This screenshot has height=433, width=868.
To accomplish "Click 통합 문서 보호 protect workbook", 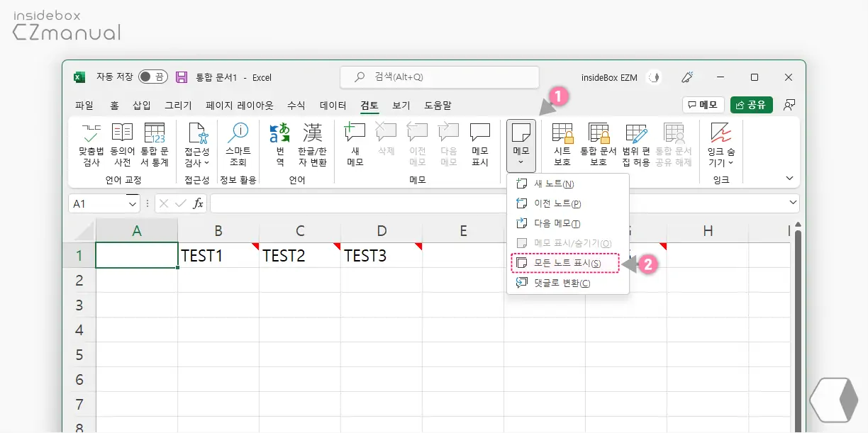I will (x=599, y=145).
